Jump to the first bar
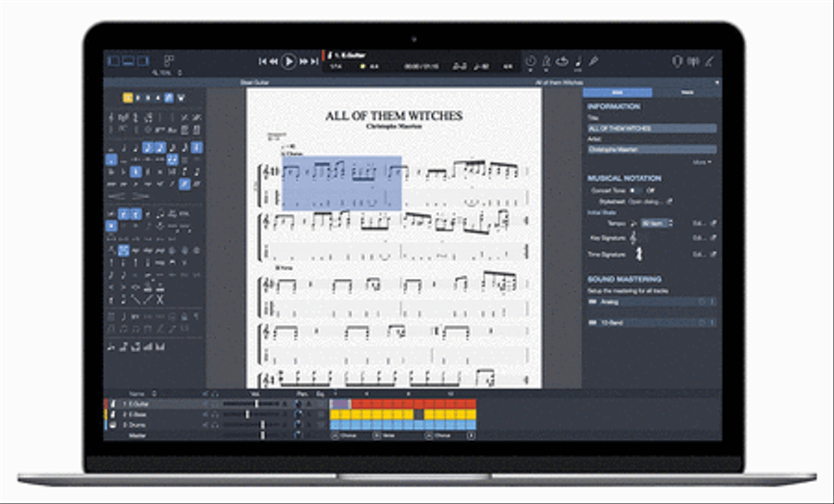 coord(262,62)
